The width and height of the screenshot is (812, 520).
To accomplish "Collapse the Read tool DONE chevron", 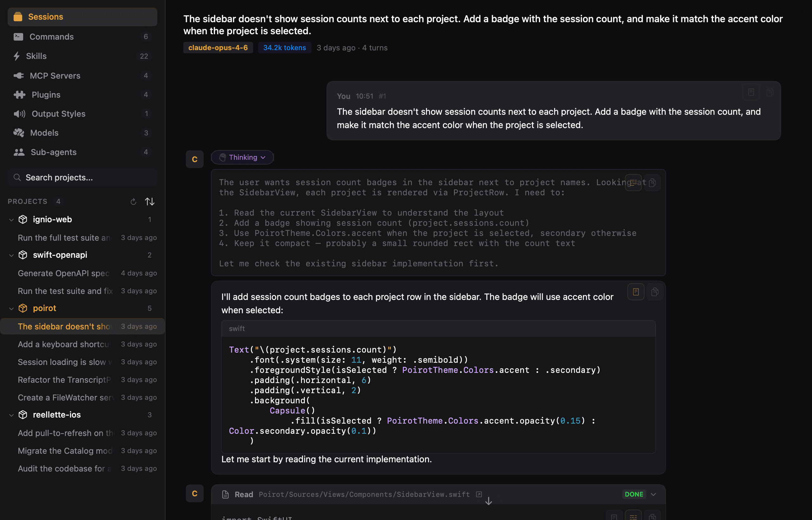I will pos(653,494).
